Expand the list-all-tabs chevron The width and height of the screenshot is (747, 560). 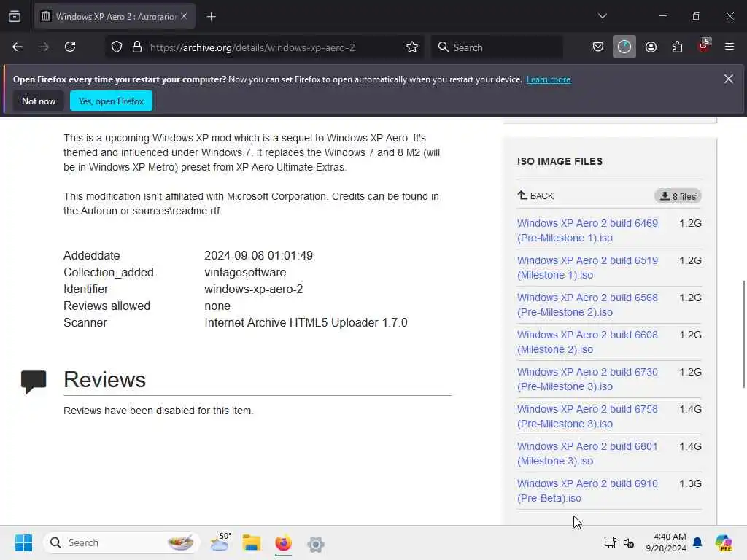[x=602, y=16]
